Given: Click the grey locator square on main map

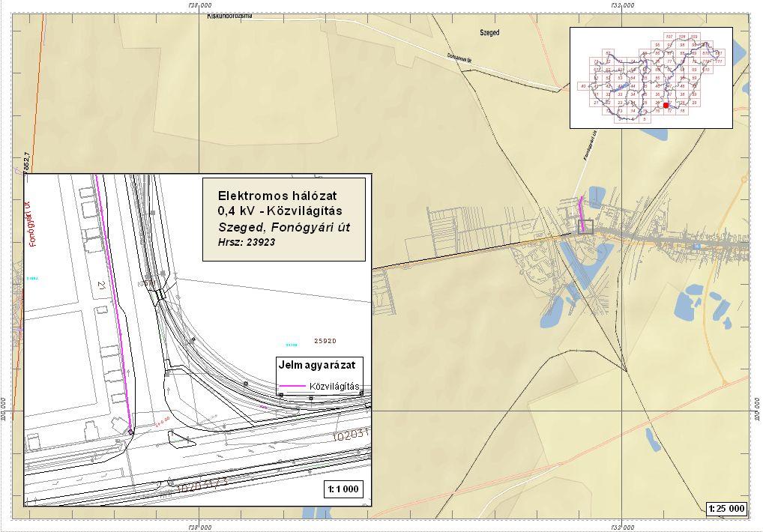Looking at the screenshot, I should pos(585,226).
